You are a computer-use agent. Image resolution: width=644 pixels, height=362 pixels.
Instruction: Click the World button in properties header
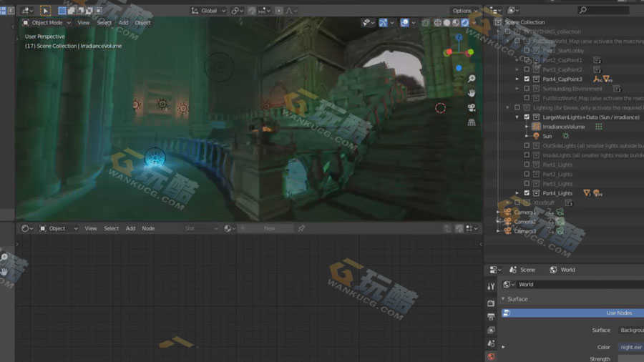(x=562, y=270)
